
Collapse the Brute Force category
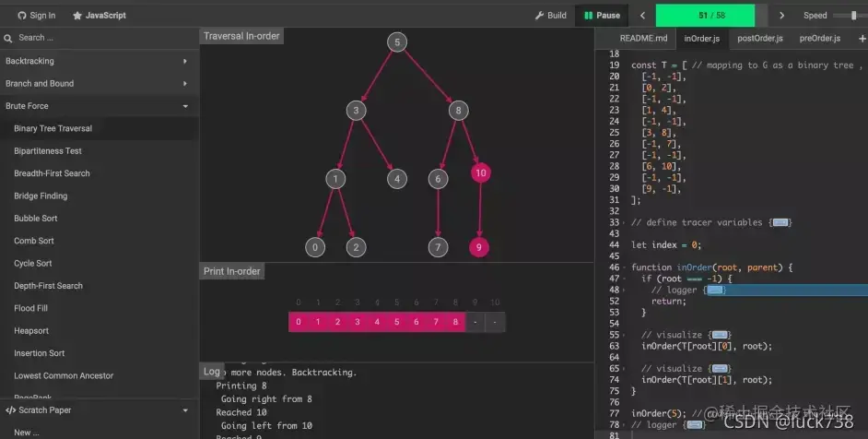click(x=100, y=106)
